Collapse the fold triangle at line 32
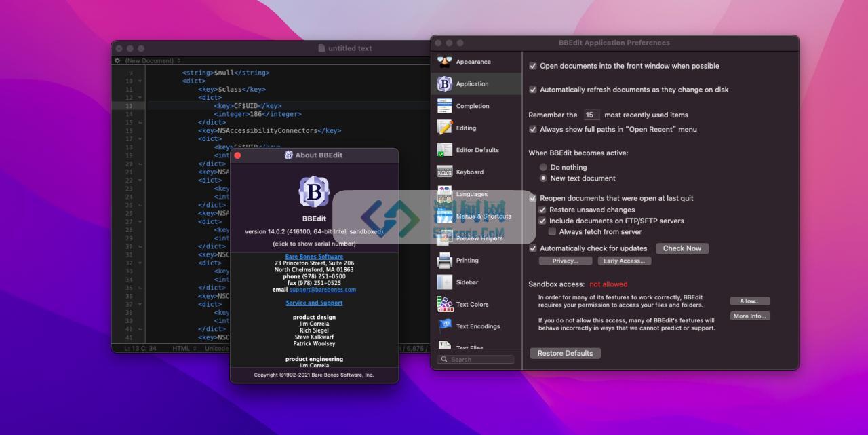Image resolution: width=868 pixels, height=435 pixels. (x=140, y=263)
